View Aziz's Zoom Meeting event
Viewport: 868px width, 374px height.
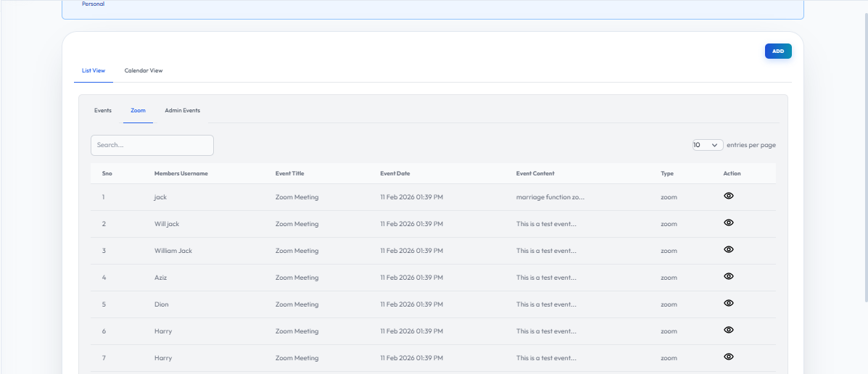point(729,276)
